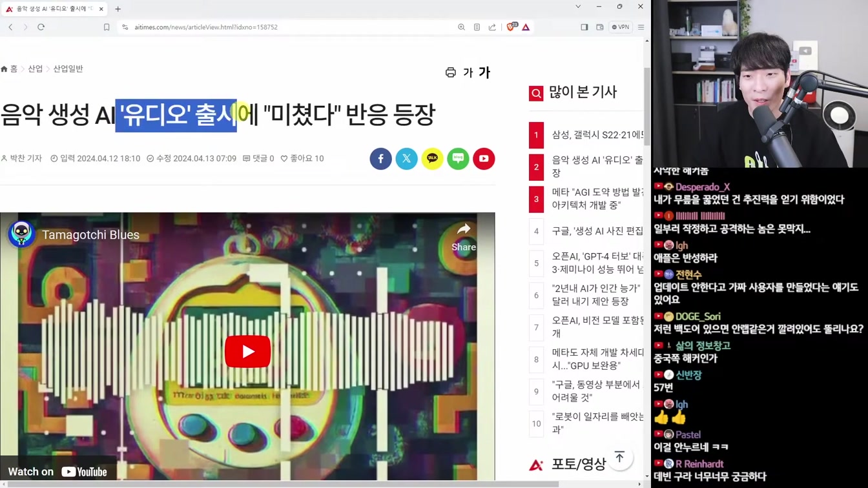The width and height of the screenshot is (868, 488).
Task: Open 산업일반 breadcrumb subcategory
Action: pyautogui.click(x=68, y=68)
